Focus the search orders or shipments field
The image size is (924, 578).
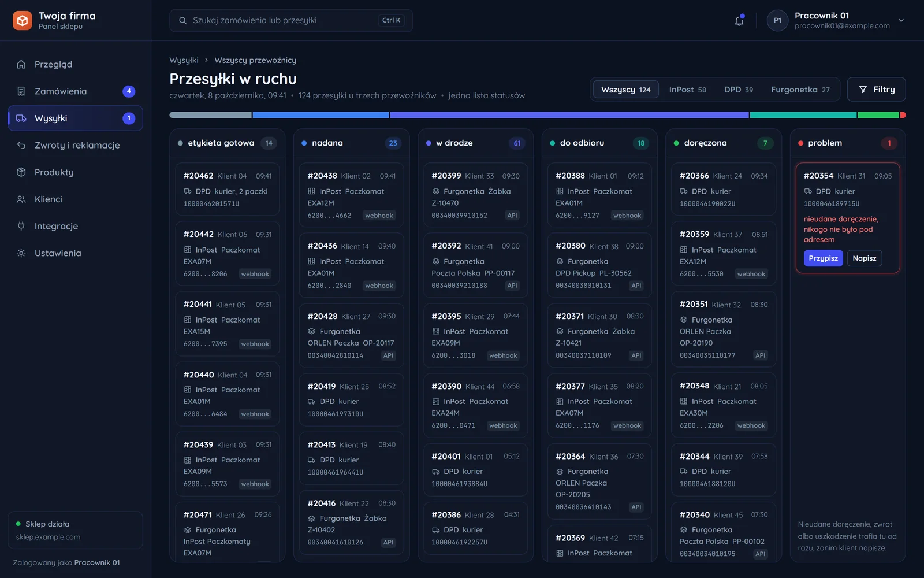[x=291, y=20]
